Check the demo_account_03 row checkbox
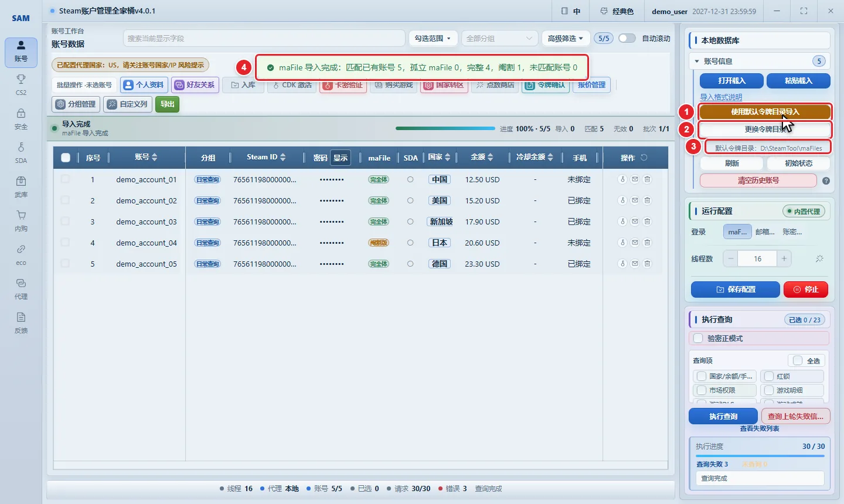Screen dimensions: 844x504 [65, 222]
